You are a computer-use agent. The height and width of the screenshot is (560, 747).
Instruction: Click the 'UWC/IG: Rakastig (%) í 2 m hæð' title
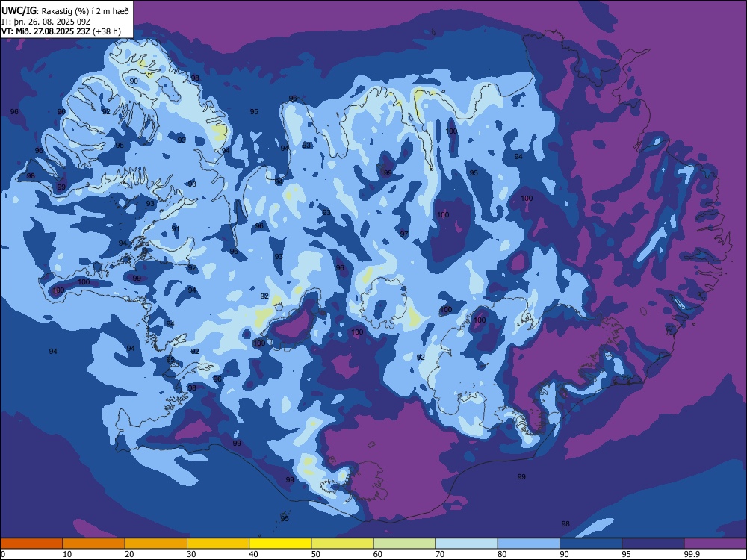(65, 11)
